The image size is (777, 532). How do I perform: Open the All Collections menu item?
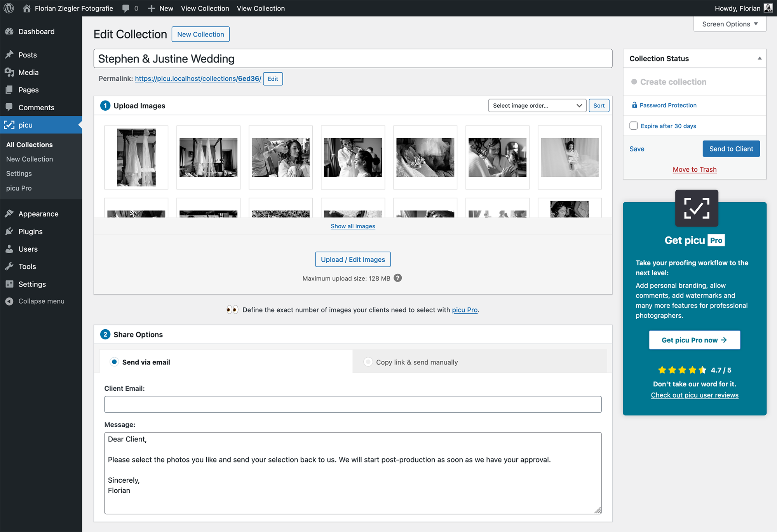(x=30, y=144)
